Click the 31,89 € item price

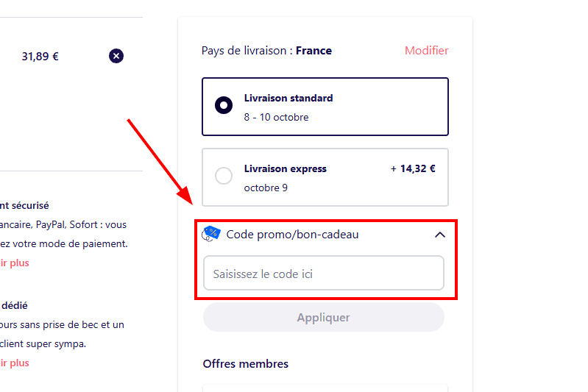pos(40,56)
